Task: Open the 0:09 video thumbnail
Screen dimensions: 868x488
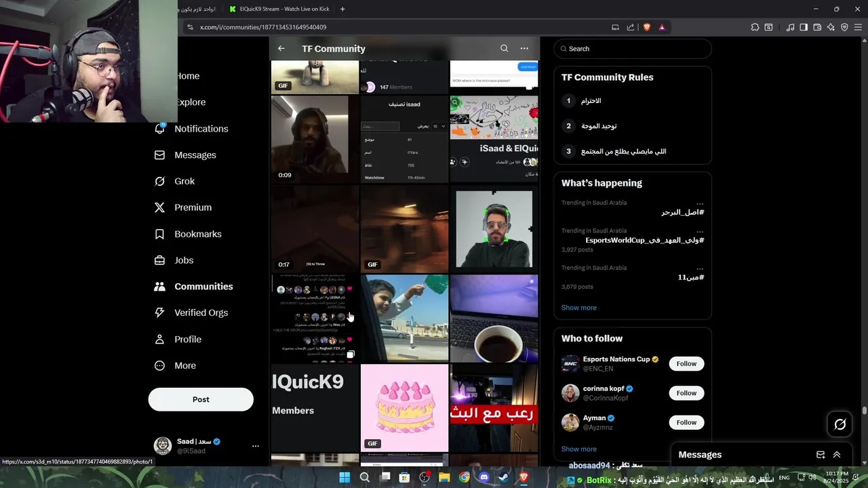Action: tap(315, 139)
